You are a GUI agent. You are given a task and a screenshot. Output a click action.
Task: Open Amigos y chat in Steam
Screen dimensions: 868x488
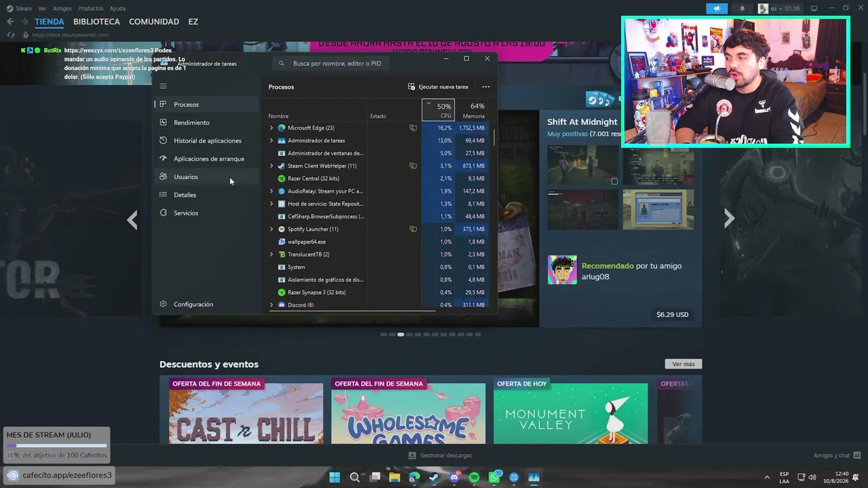[x=837, y=455]
